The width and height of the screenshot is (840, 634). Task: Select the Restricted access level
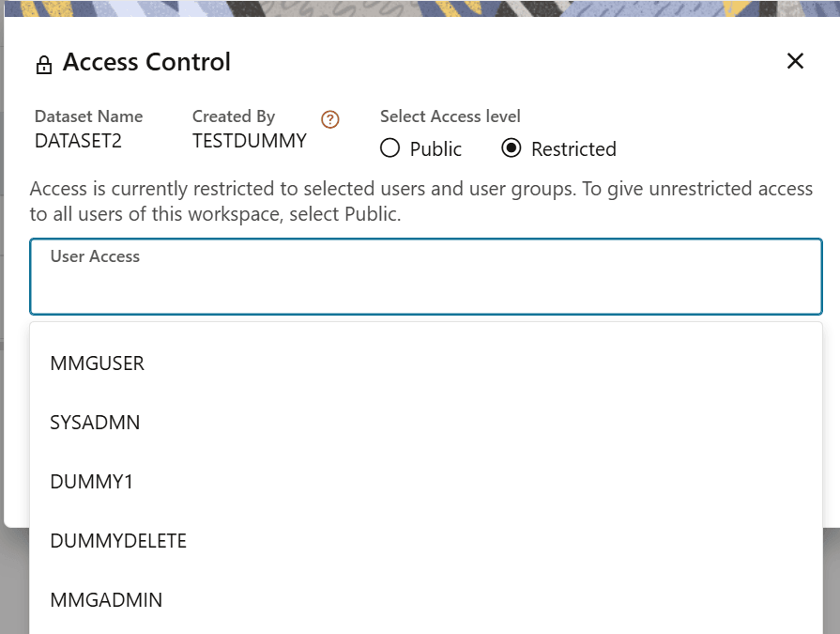pos(511,148)
